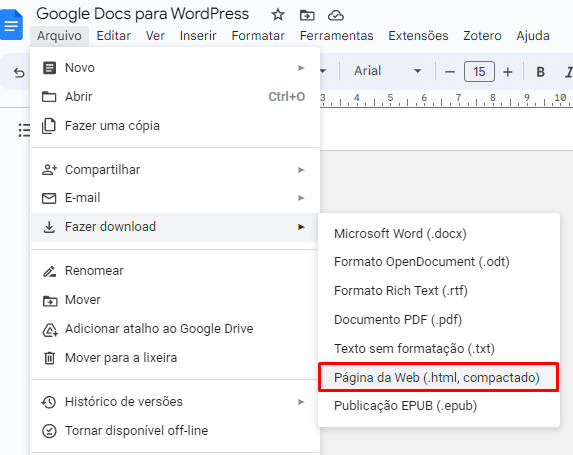Download as Formato Rich Text (.rtf)
This screenshot has width=573, height=455.
coord(439,291)
